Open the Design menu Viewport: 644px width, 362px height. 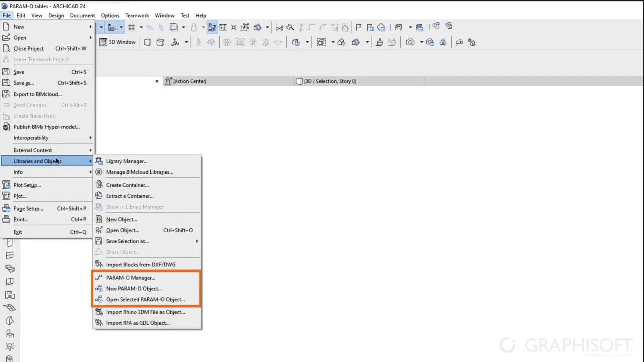coord(56,15)
